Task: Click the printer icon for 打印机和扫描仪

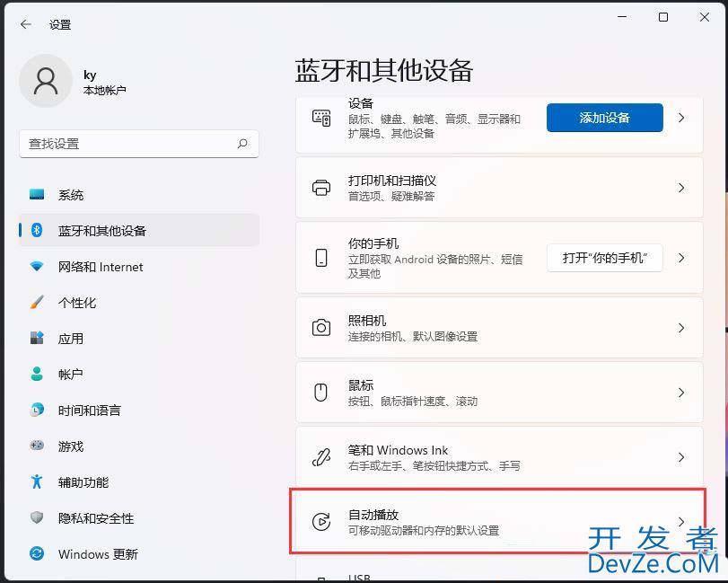Action: click(321, 188)
